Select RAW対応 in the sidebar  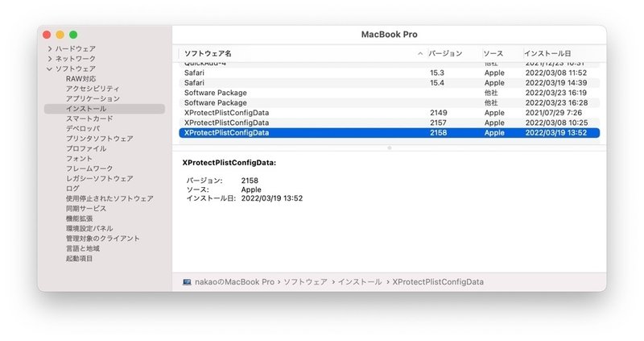[81, 78]
